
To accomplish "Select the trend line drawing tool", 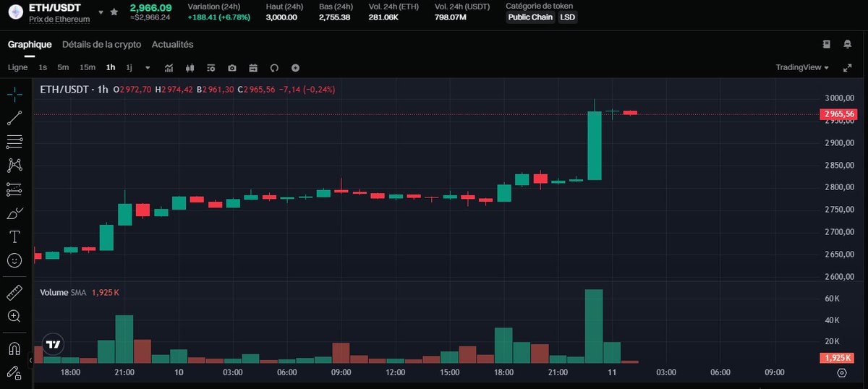I will click(x=14, y=118).
